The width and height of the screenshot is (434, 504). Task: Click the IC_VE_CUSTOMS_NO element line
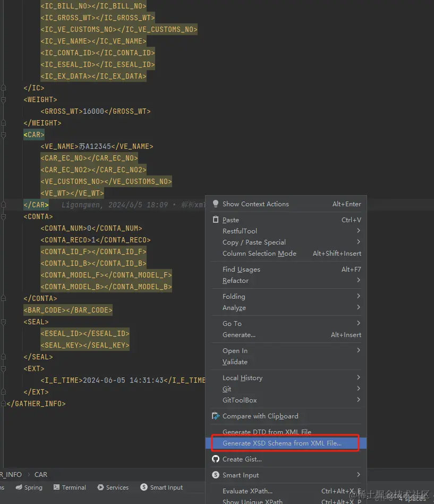click(x=119, y=29)
